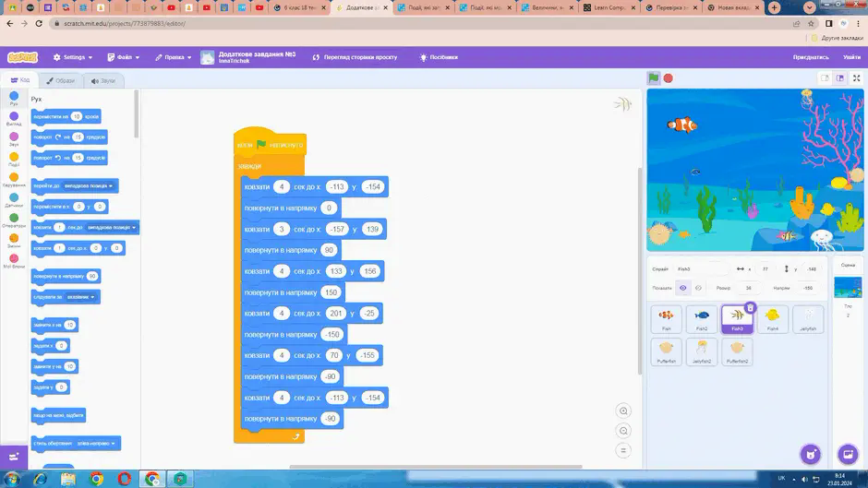Show the sprite with eye icon
868x488 pixels.
683,288
